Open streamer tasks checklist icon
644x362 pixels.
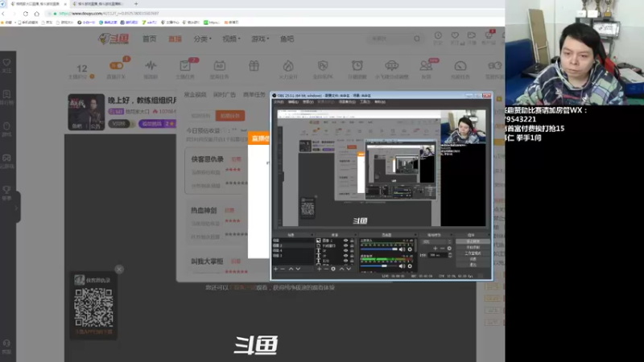pyautogui.click(x=185, y=66)
